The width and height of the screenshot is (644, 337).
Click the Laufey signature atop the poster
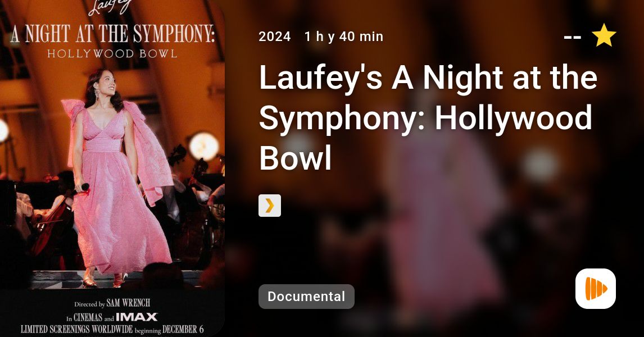click(111, 6)
